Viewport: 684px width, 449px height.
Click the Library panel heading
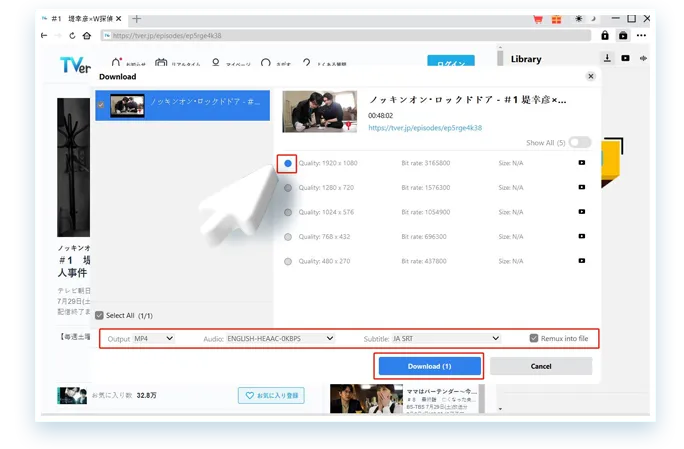pyautogui.click(x=526, y=59)
